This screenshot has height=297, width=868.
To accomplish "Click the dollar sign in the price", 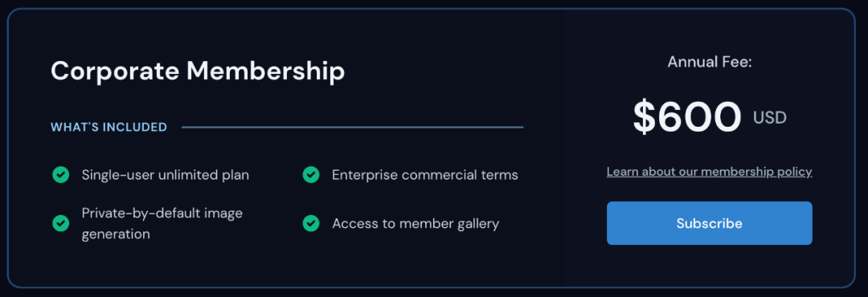I will [x=645, y=117].
